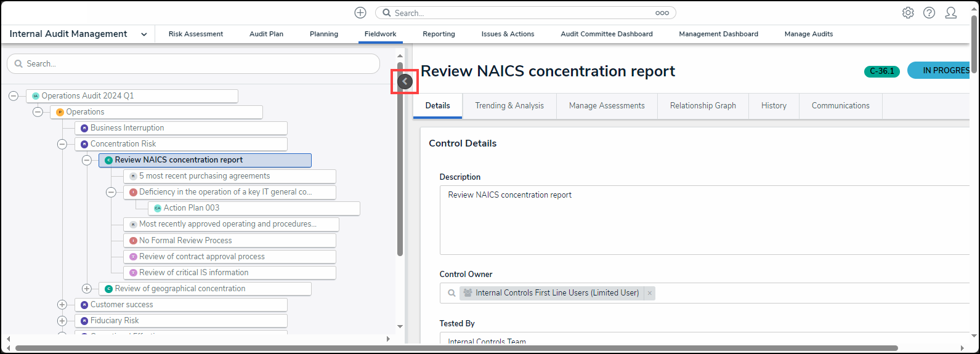The height and width of the screenshot is (354, 980).
Task: Collapse the Concentration Risk node
Action: click(62, 144)
